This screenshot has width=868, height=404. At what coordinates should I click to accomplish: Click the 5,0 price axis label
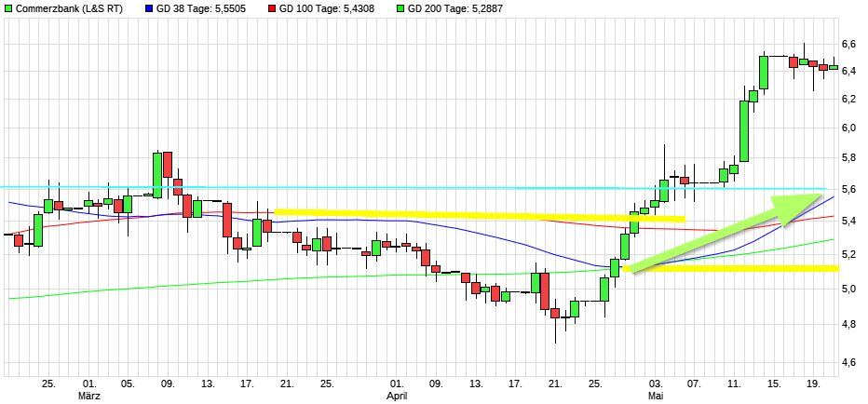click(x=850, y=289)
